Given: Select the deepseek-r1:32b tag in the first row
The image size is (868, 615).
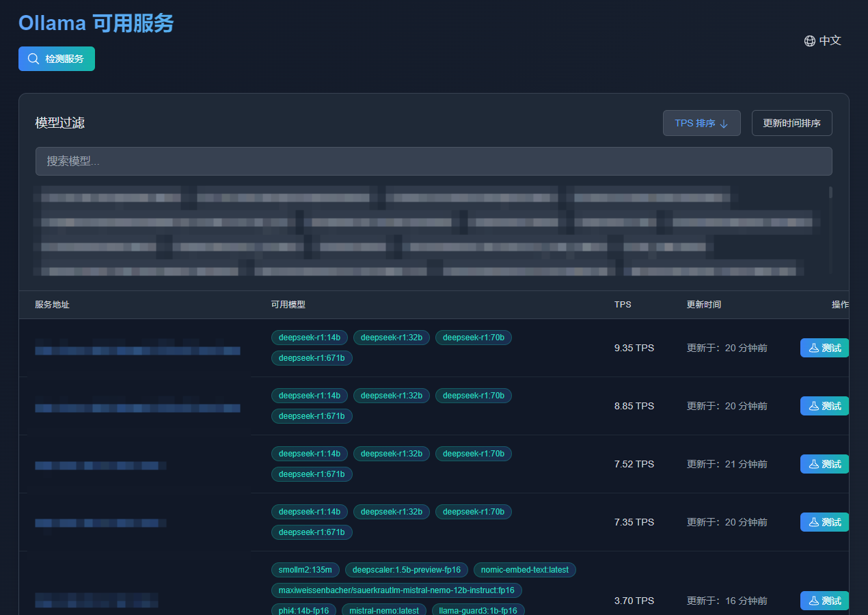Looking at the screenshot, I should pyautogui.click(x=392, y=337).
